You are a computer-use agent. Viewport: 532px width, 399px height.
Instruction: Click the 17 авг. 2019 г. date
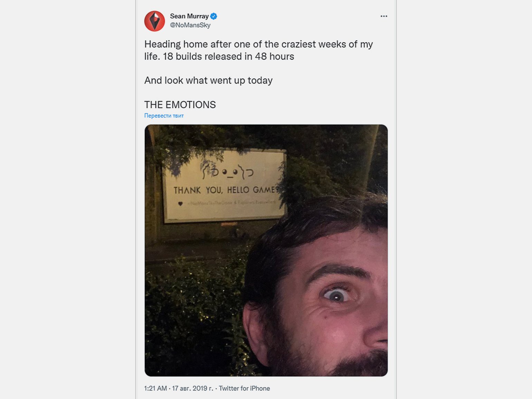[192, 388]
